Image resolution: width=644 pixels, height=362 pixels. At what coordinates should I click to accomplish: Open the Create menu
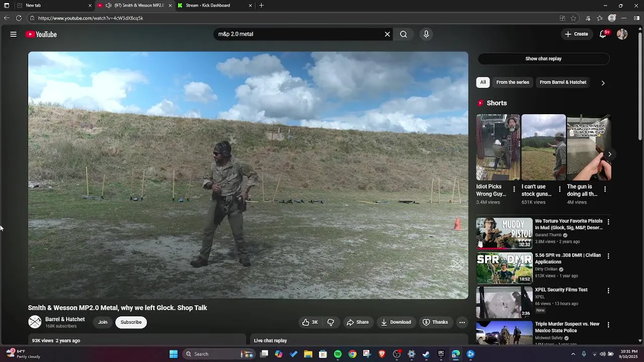(576, 34)
